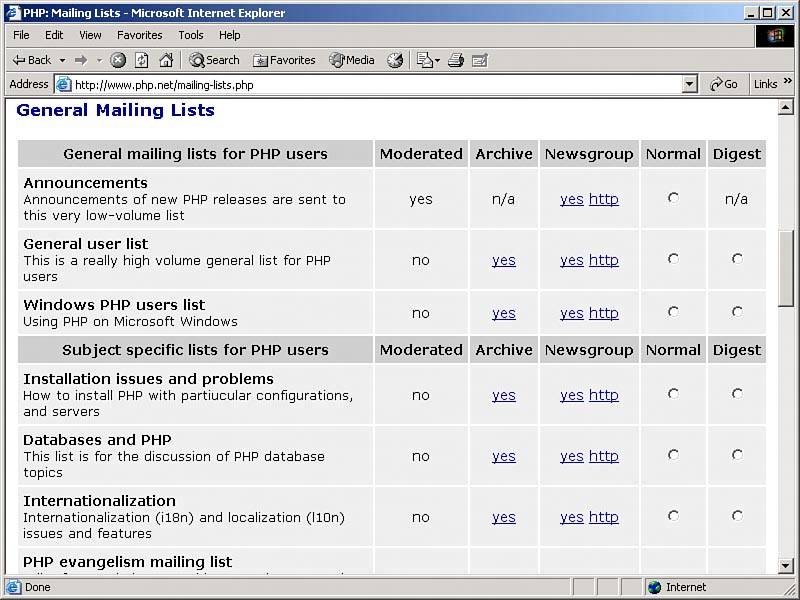This screenshot has height=600, width=800.
Task: Click the Go button beside address bar
Action: 723,85
